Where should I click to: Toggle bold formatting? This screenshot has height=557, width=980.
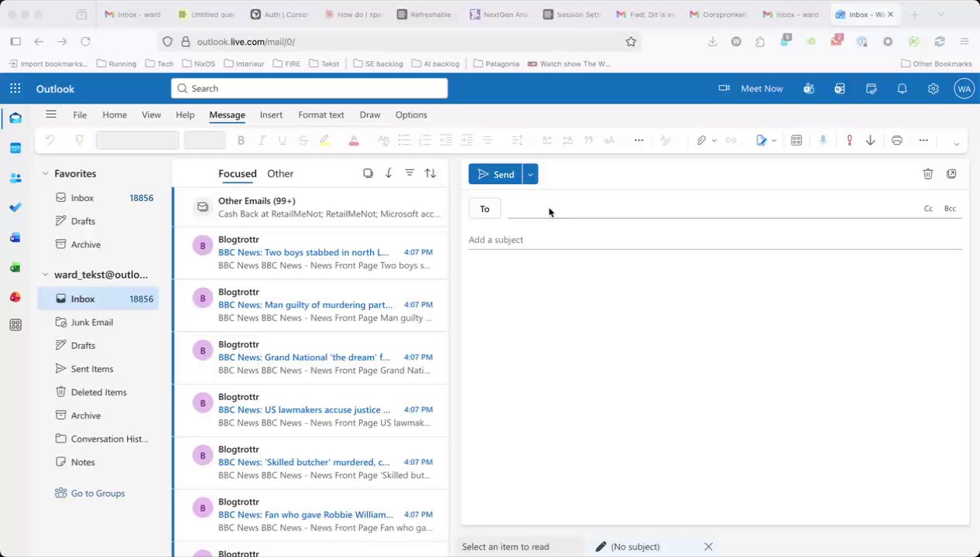pyautogui.click(x=241, y=140)
